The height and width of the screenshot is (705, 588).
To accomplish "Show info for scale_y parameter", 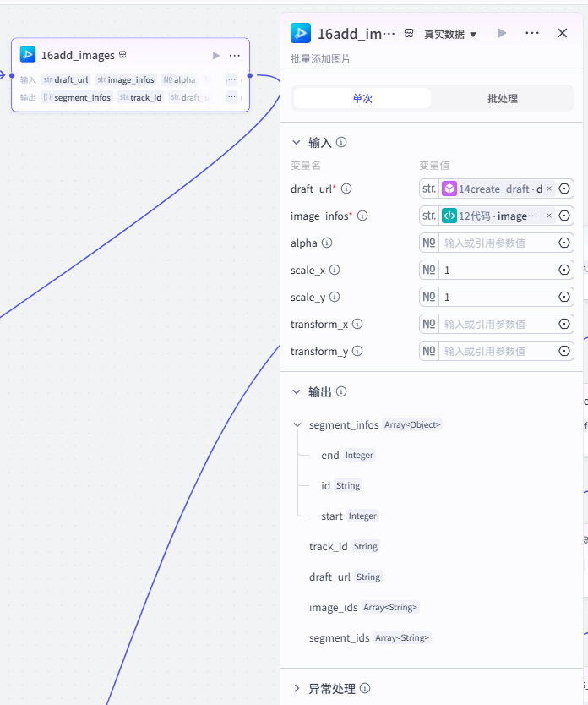I will [335, 297].
